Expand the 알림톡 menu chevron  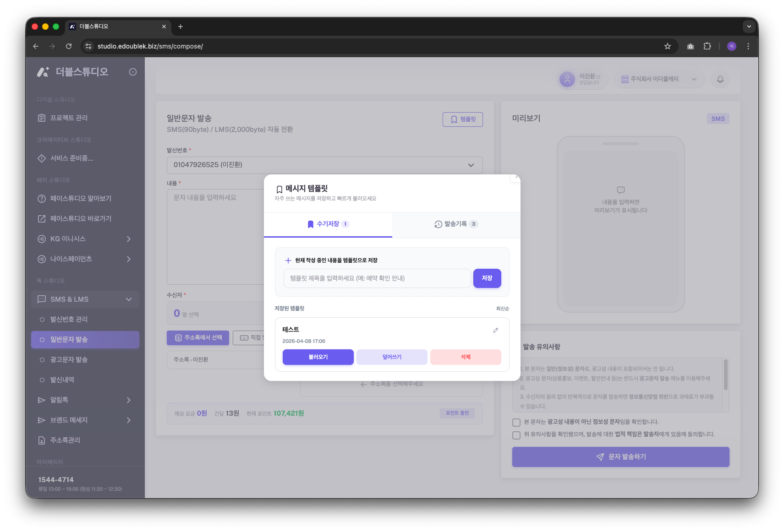tap(129, 400)
